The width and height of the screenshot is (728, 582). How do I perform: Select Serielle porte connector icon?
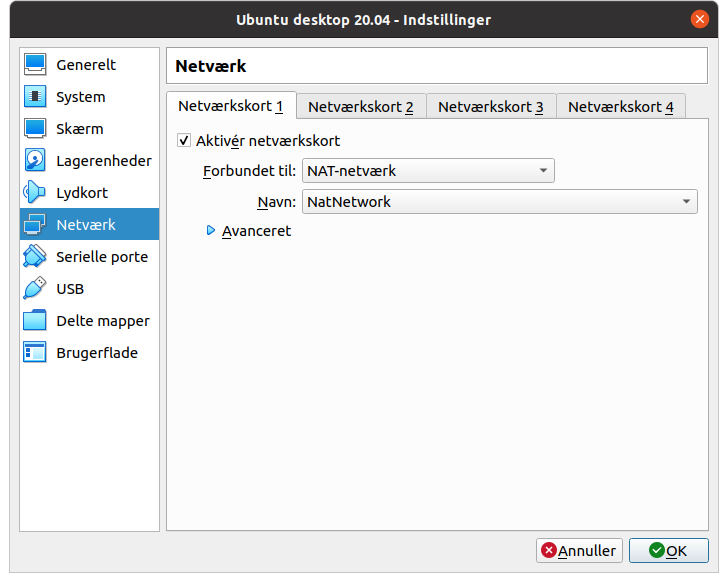[x=35, y=257]
